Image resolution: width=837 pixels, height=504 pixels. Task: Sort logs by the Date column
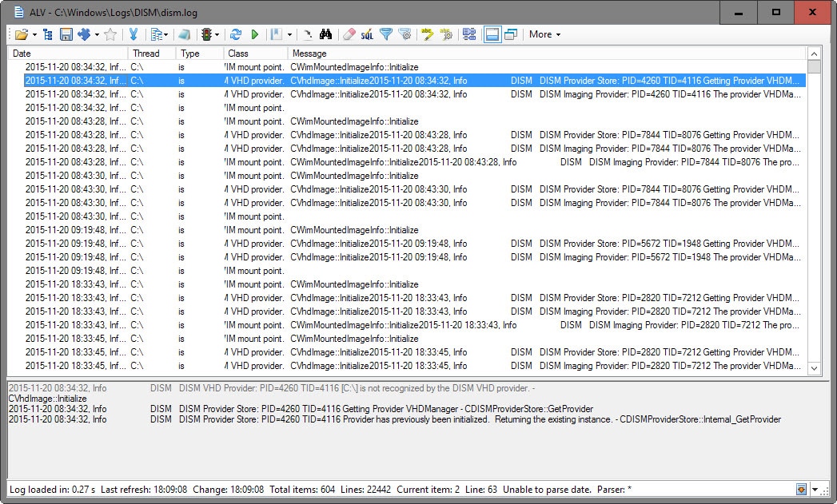[20, 53]
